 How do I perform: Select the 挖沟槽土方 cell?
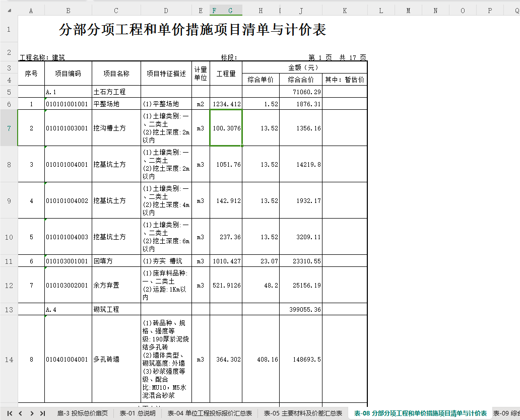tap(116, 128)
